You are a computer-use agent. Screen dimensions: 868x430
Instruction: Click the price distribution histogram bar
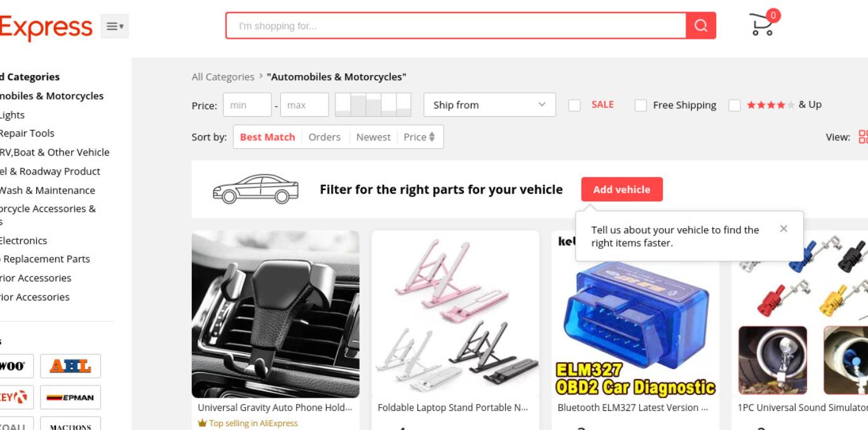coord(373,105)
